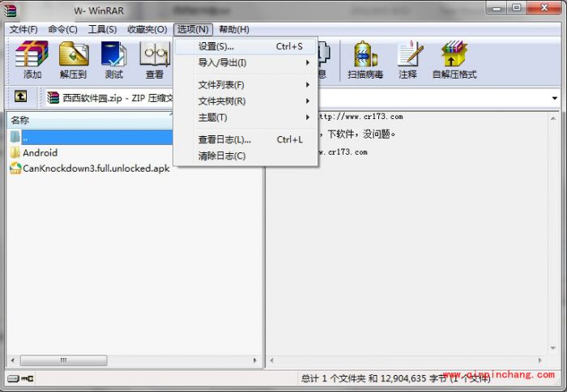Open the Favorites (收藏夹) menu
Viewport: 567px width, 392px height.
(147, 29)
